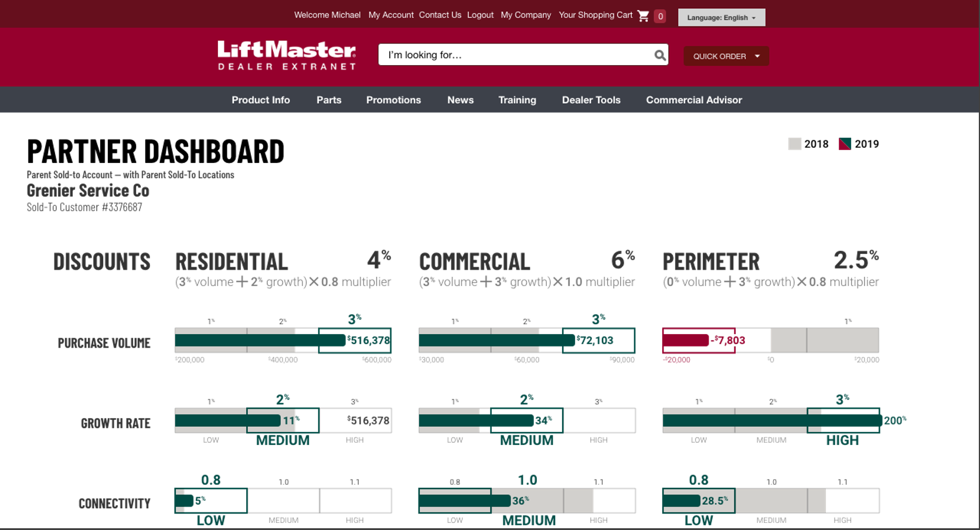Click the My Account link
The image size is (980, 530).
391,15
